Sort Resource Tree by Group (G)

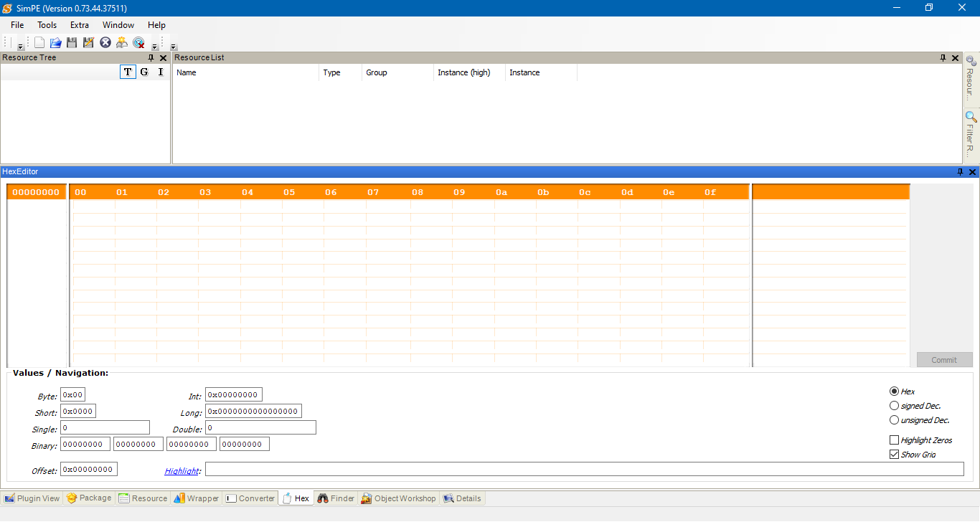point(144,72)
